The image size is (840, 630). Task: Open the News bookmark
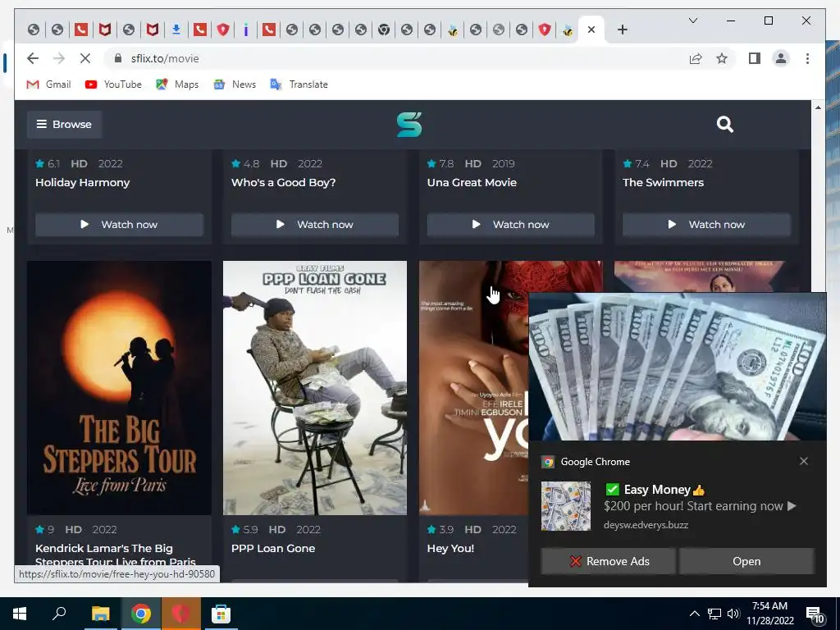click(235, 84)
